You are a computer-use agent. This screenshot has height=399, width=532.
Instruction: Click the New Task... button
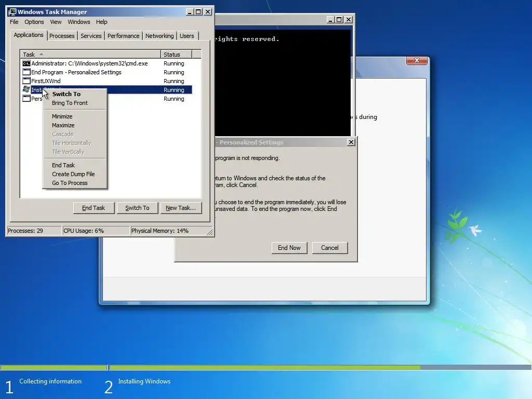coord(181,208)
